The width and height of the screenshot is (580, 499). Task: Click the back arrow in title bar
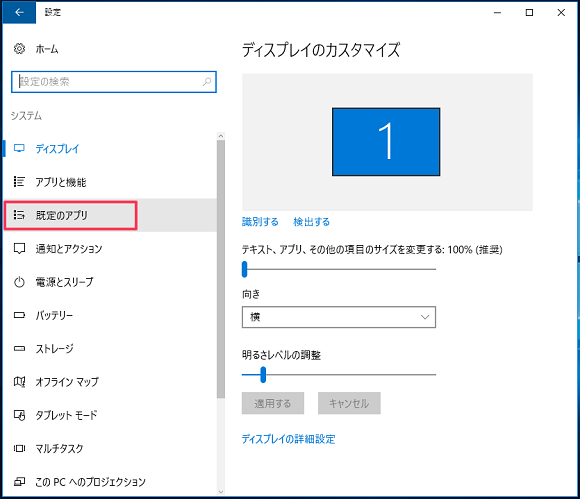(19, 12)
